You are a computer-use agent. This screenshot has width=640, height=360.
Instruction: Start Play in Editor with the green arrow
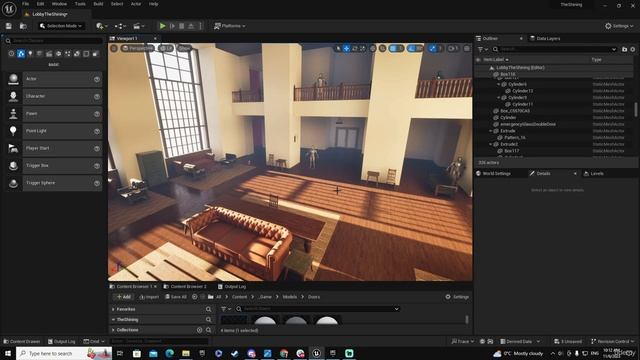click(x=162, y=26)
